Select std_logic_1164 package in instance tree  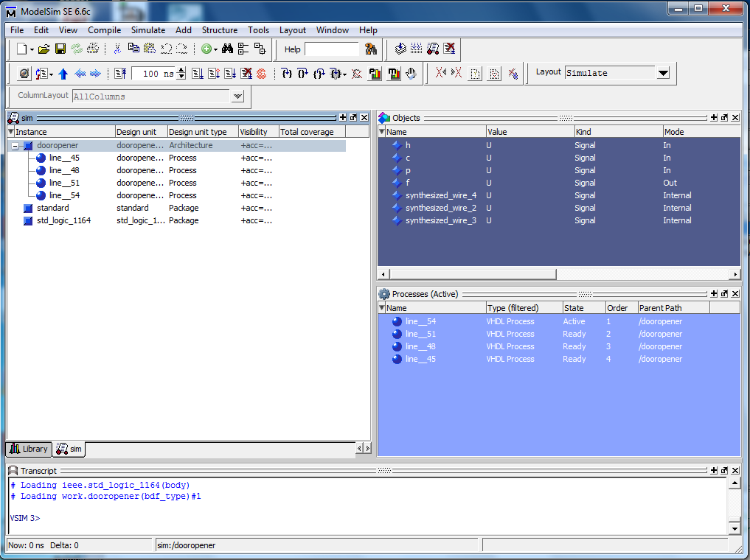click(x=63, y=221)
